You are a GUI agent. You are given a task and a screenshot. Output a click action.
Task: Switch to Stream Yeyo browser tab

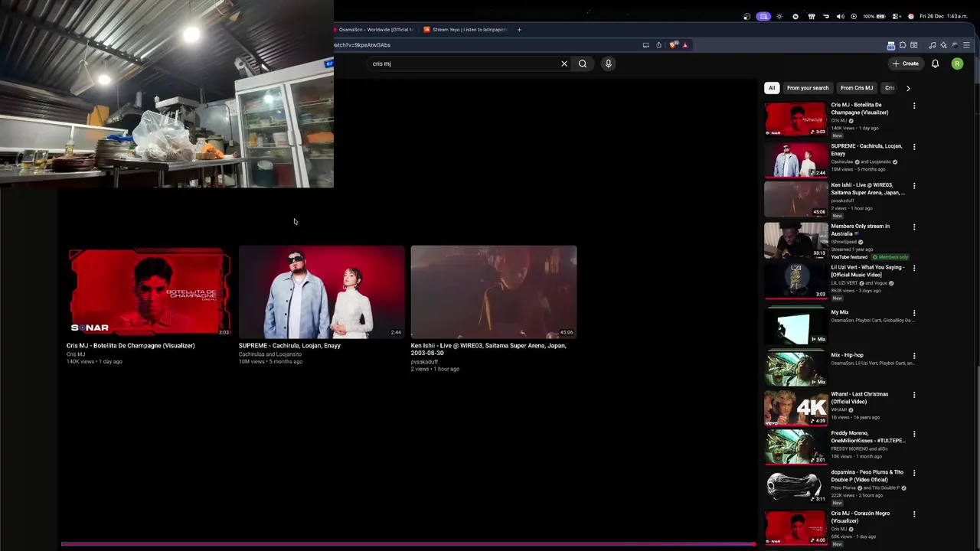click(465, 30)
